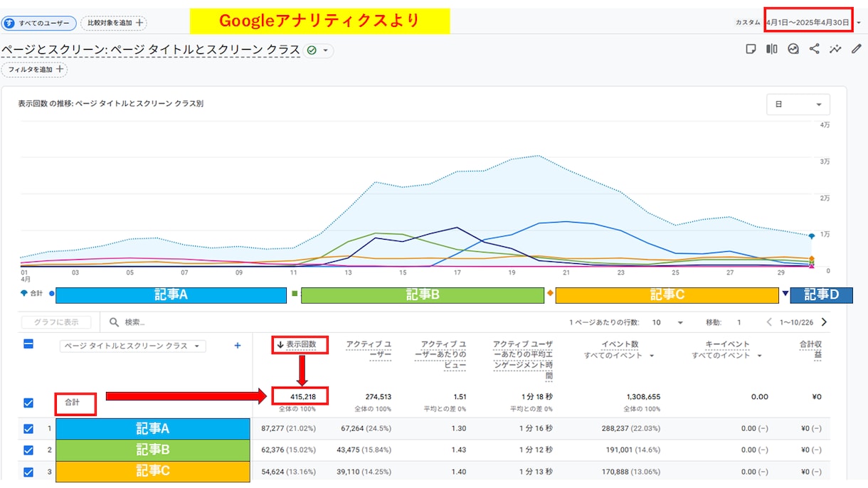Click cell 87,277 (21.02%)
868x488 pixels.
[288, 429]
